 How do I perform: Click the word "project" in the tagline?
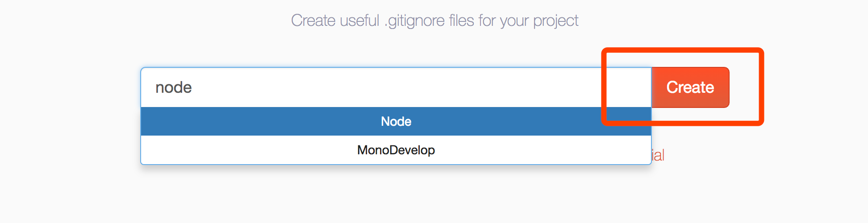tap(556, 21)
